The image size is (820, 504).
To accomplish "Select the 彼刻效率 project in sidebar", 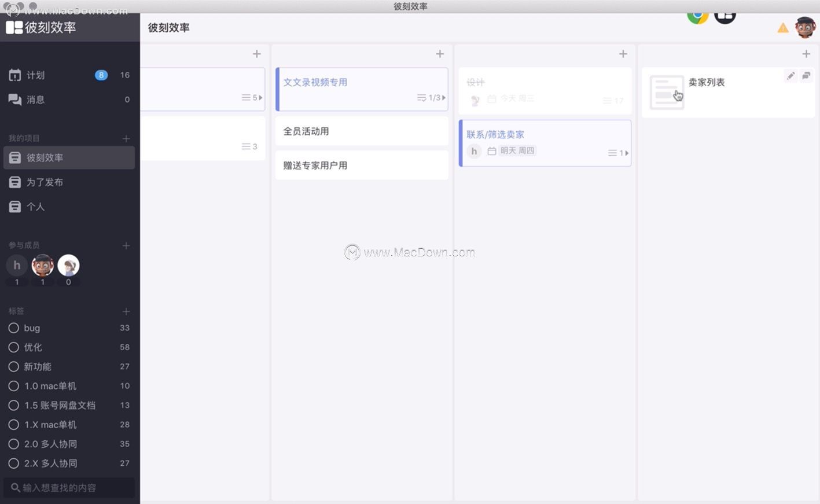I will tap(69, 157).
